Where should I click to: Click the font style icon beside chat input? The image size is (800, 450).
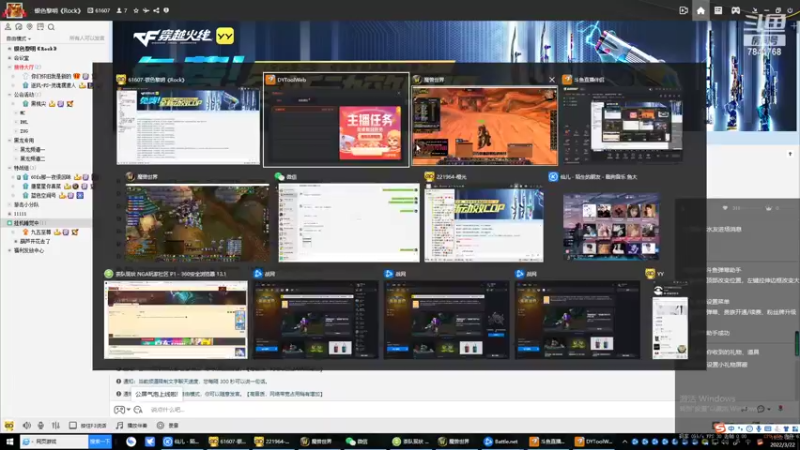[138, 410]
